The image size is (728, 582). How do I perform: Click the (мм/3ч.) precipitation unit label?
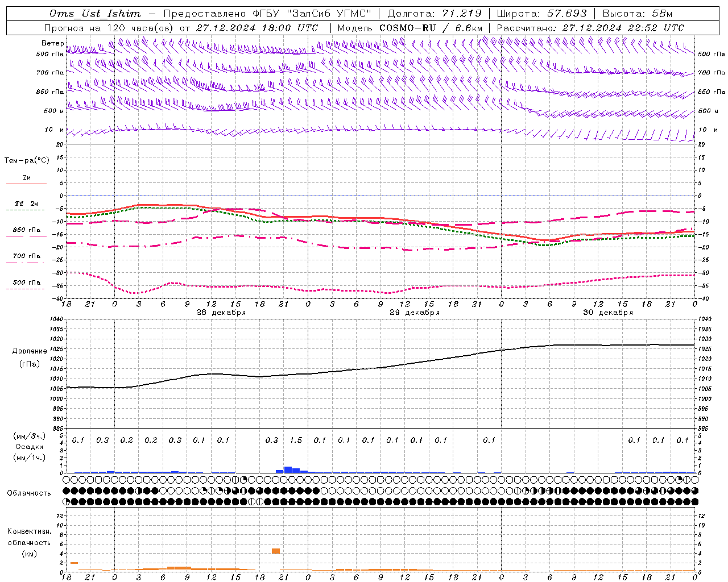29,436
